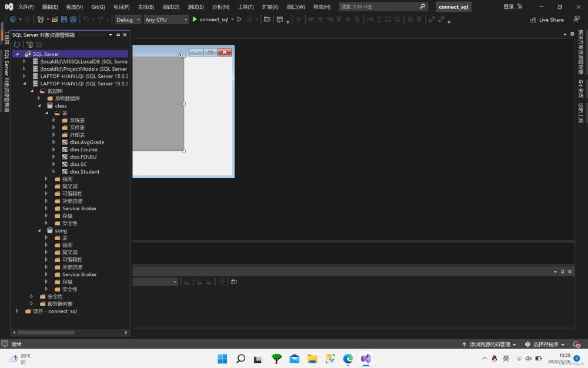Open the Any CPU platform dropdown
This screenshot has width=588, height=368.
166,19
